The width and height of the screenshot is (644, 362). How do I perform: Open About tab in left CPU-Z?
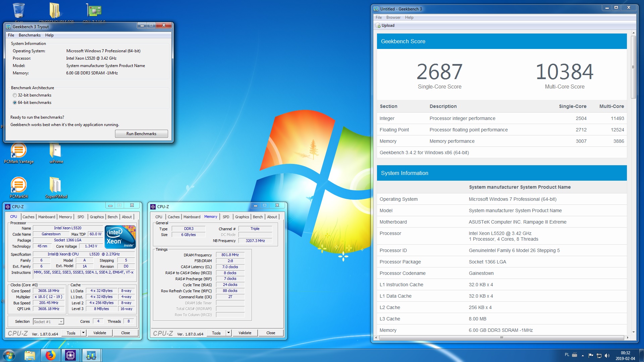127,217
